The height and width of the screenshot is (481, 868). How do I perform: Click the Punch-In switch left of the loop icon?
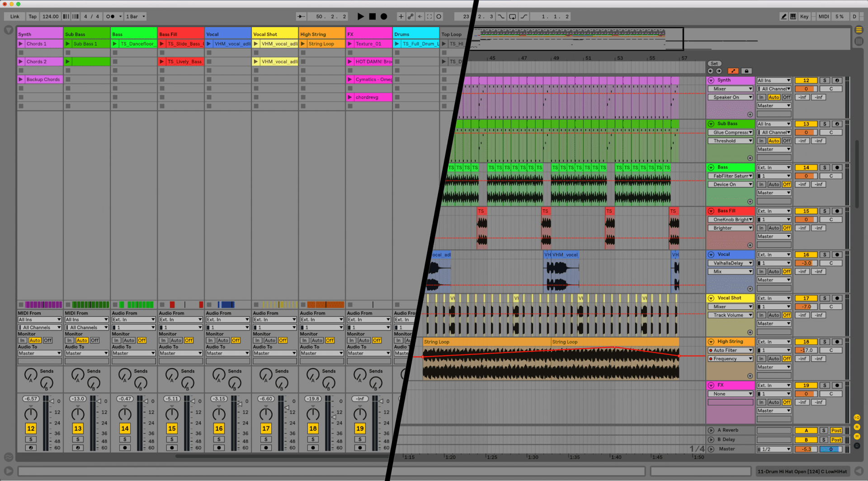500,16
